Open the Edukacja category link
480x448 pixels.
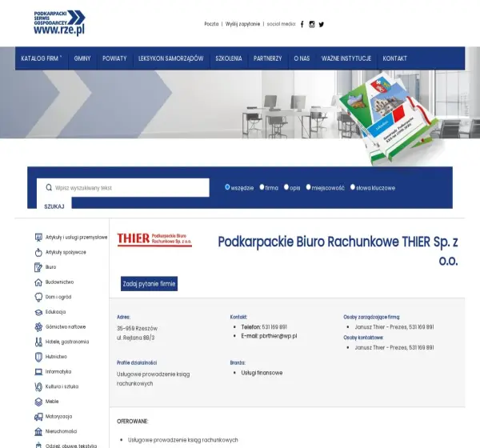click(x=56, y=312)
